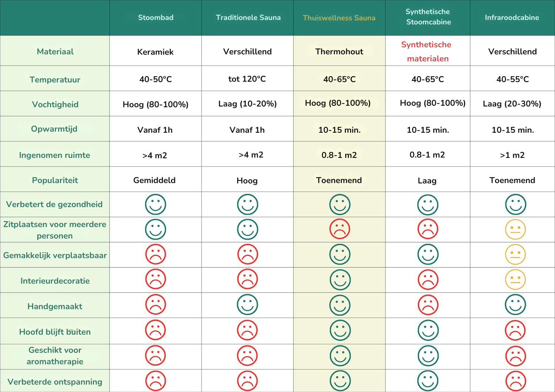
Task: Click the red Synthetische materialen cell text
Action: tap(427, 51)
